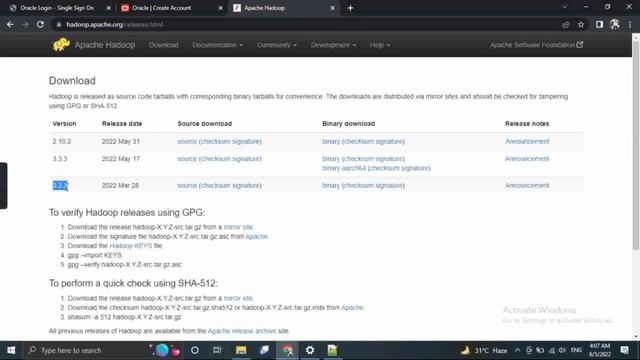Click mirror site link under SHA-512 section
This screenshot has width=640, height=360.
(x=238, y=298)
